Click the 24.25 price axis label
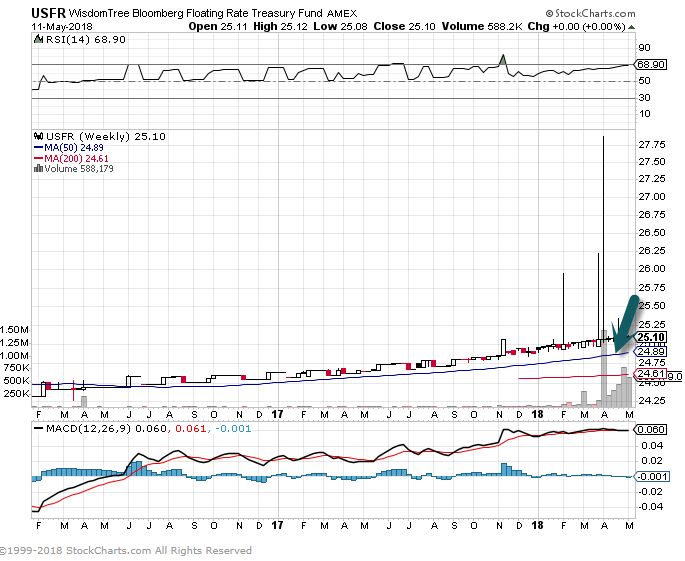 tap(652, 400)
